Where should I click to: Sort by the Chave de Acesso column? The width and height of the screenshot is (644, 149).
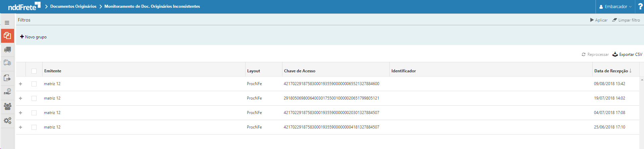(x=300, y=71)
